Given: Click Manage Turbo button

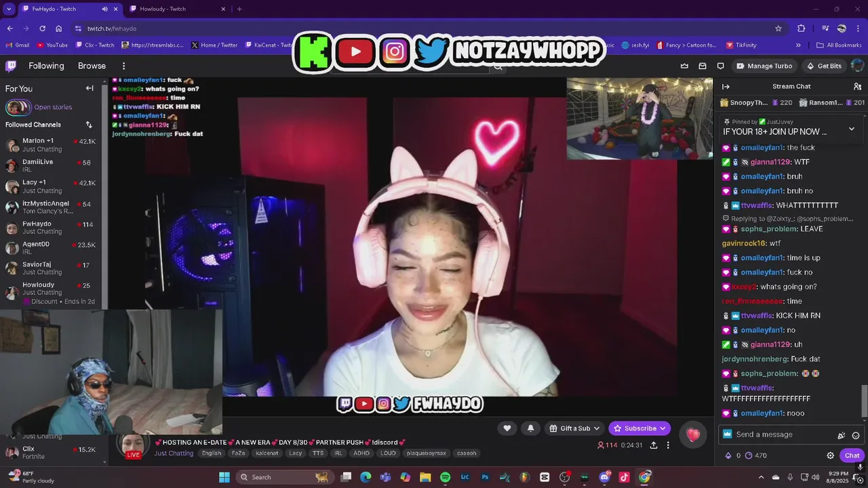Looking at the screenshot, I should 764,66.
